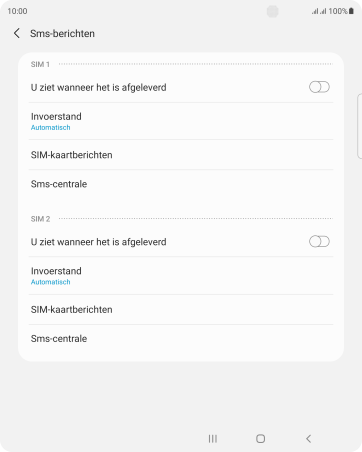362x452 pixels.
Task: Tap Automatisch under SIM 1 Invoerstand
Action: point(51,127)
